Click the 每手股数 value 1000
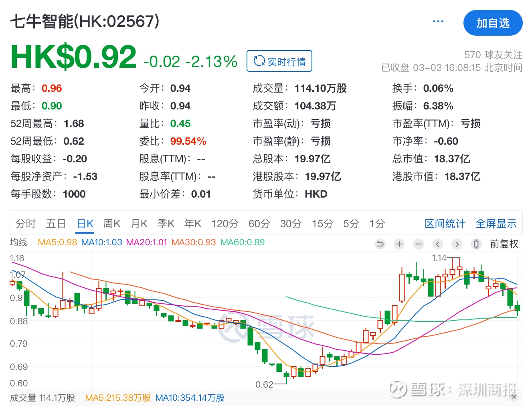This screenshot has height=406, width=532. (74, 194)
